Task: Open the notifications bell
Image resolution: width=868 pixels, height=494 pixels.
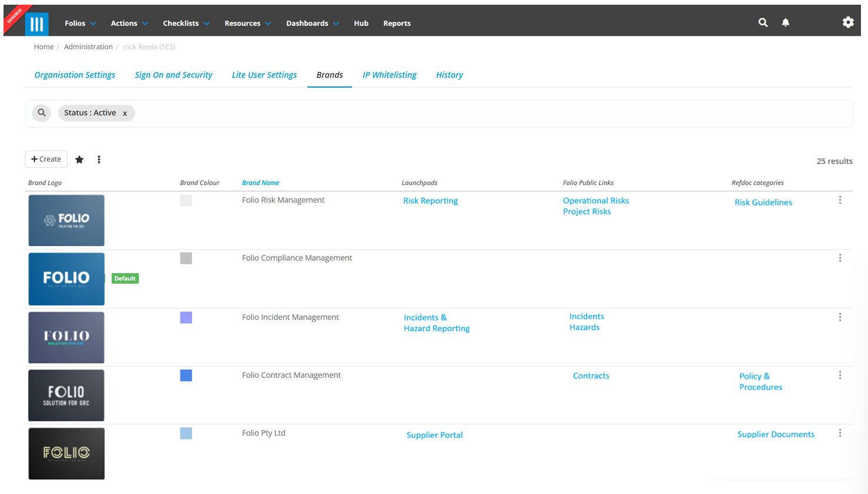Action: point(785,23)
